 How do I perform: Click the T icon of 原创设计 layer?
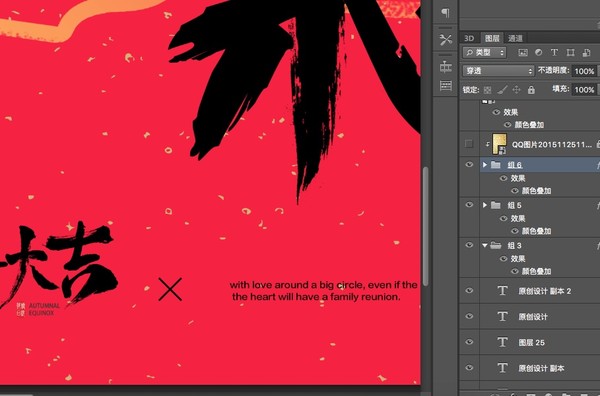[502, 316]
